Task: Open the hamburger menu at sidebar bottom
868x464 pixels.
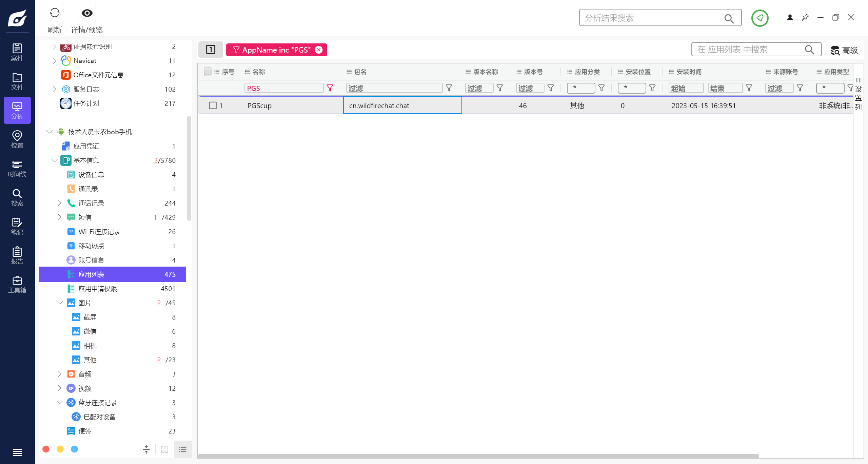Action: (17, 452)
